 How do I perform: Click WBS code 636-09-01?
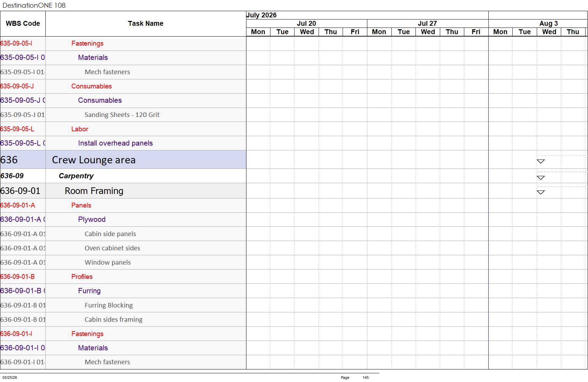(x=20, y=191)
